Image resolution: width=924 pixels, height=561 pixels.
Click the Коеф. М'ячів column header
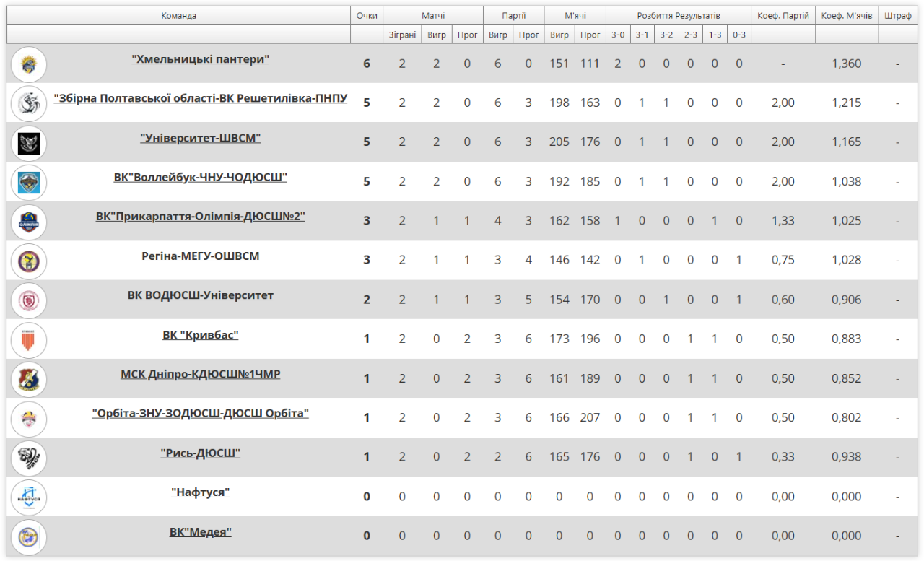click(847, 15)
